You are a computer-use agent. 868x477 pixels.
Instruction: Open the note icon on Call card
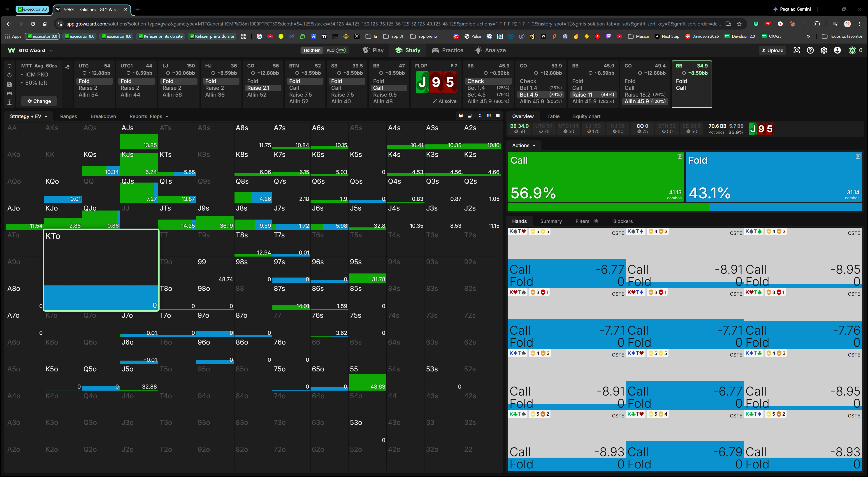680,156
